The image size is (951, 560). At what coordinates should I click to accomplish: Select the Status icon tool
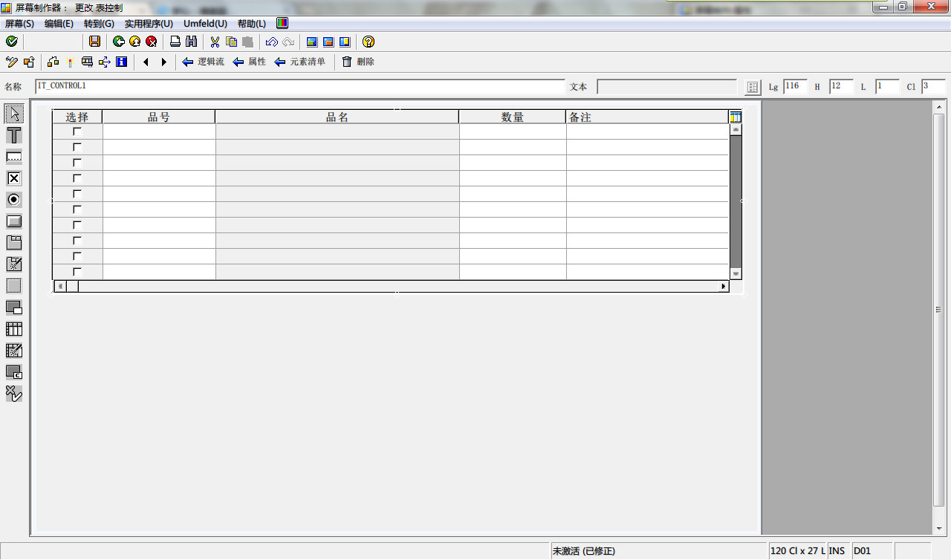[x=14, y=394]
